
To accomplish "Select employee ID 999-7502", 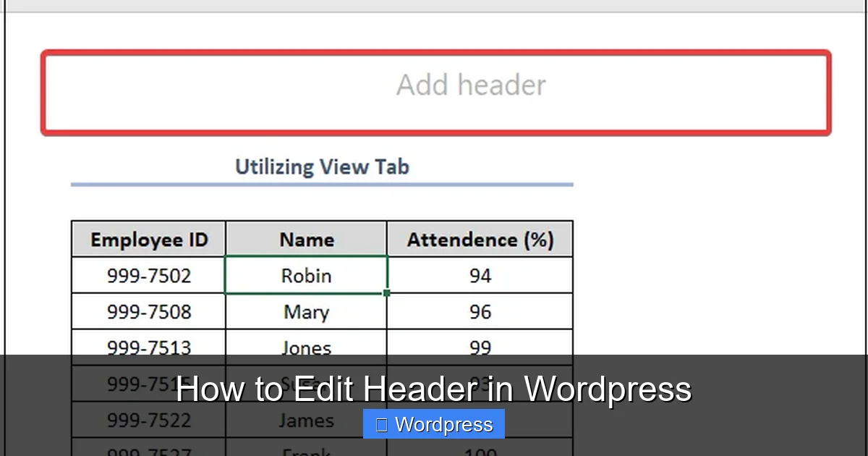I will pos(148,275).
